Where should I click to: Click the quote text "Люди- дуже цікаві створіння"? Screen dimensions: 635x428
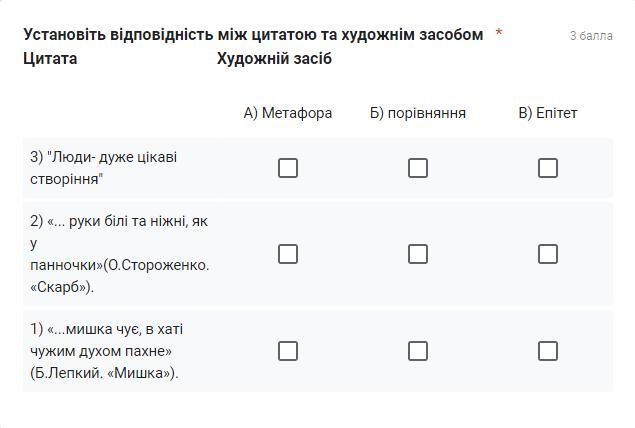(x=104, y=168)
